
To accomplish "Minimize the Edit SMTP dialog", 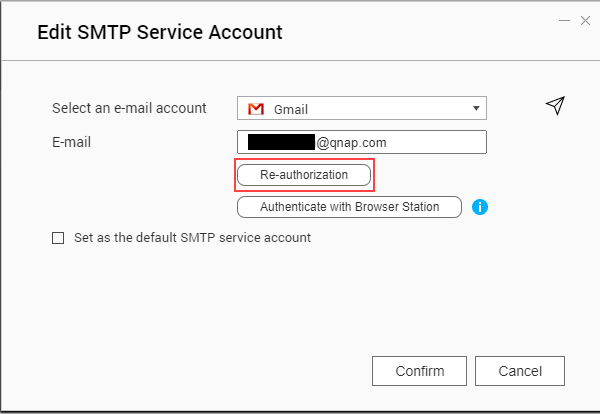I will tap(566, 20).
